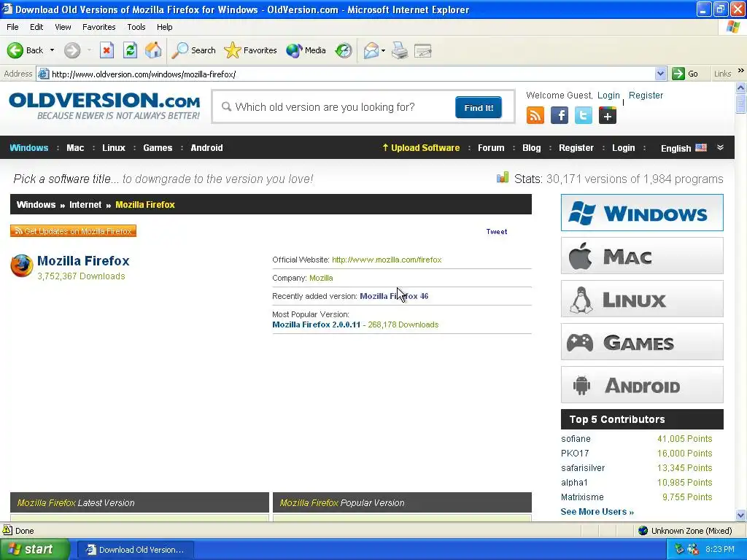This screenshot has height=560, width=747.
Task: Click Register link beside Welcome Guest
Action: (646, 96)
